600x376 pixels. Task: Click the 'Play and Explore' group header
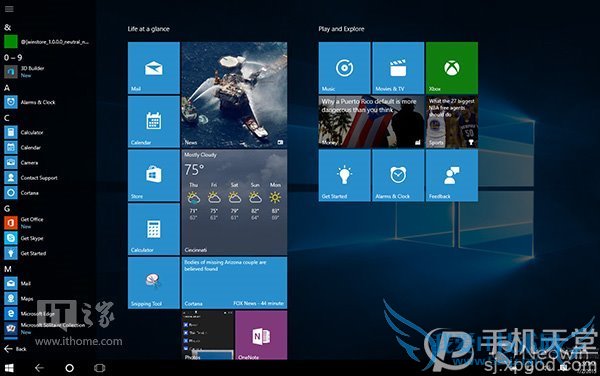click(341, 29)
